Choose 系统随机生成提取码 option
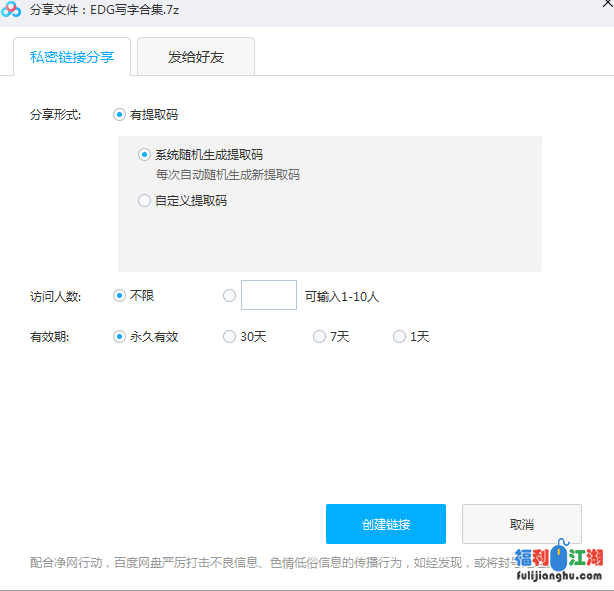Screen dimensions: 614x591 point(144,155)
